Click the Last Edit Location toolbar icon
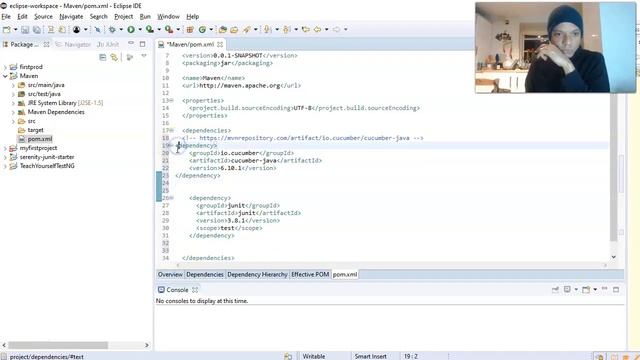 tap(305, 29)
